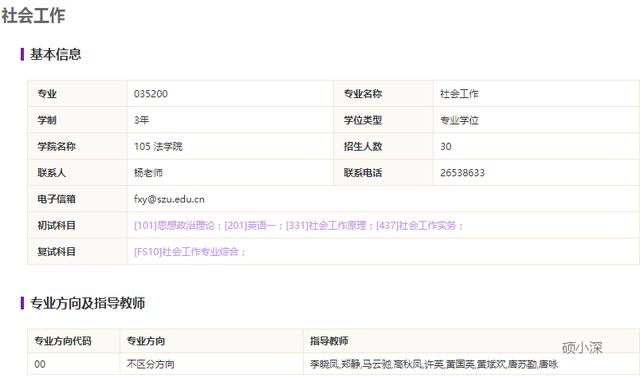
Task: Open the [101]思想政治理论 subject link
Action: [x=174, y=225]
